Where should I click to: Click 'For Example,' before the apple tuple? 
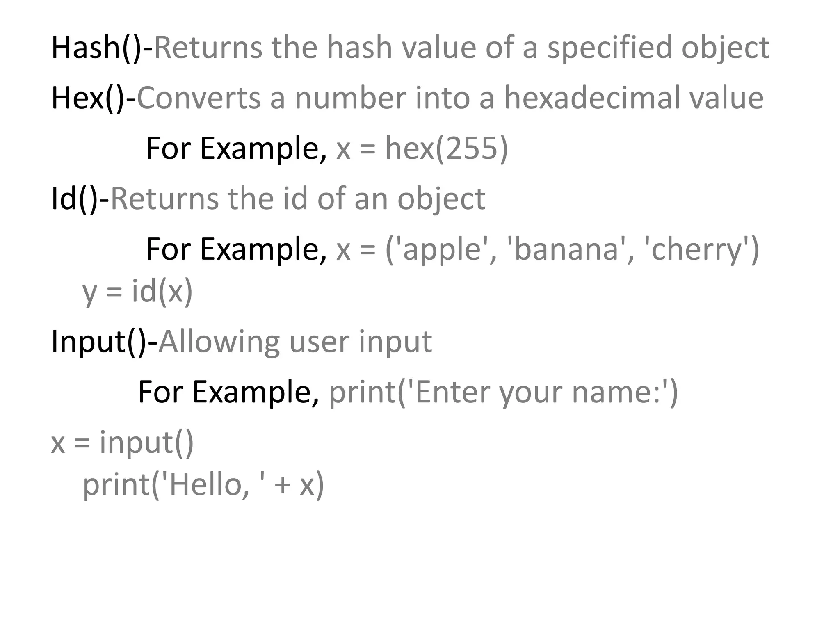coord(236,249)
